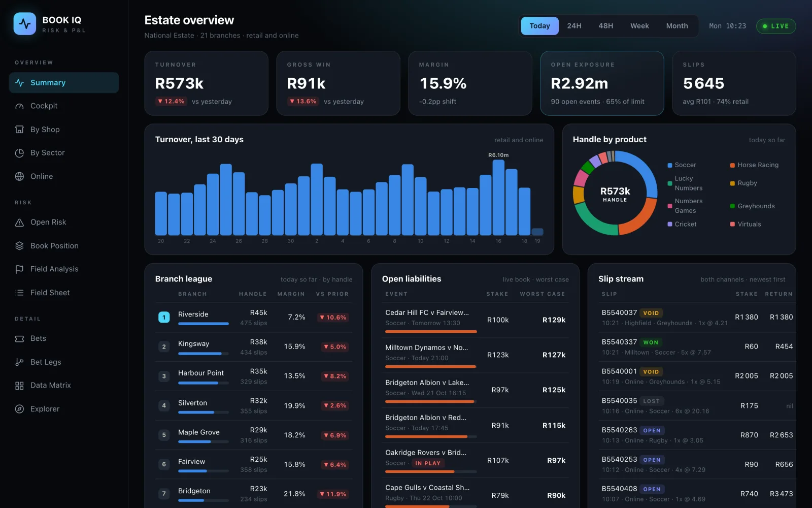Click the LOST badge on slip B5540035

point(651,401)
